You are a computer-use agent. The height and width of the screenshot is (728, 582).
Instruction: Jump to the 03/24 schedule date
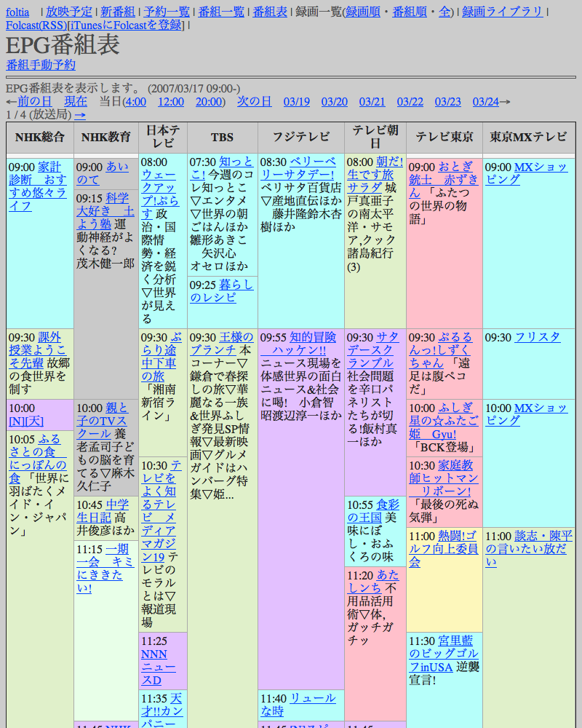(485, 101)
